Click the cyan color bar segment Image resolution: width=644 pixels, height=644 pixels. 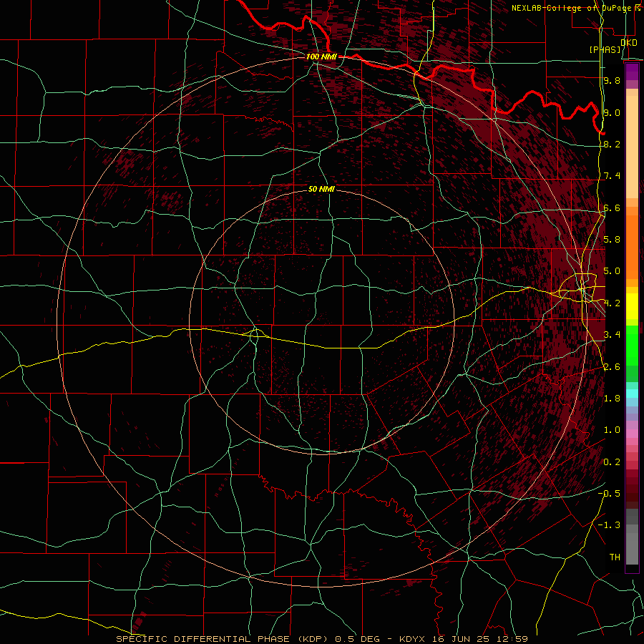click(632, 394)
